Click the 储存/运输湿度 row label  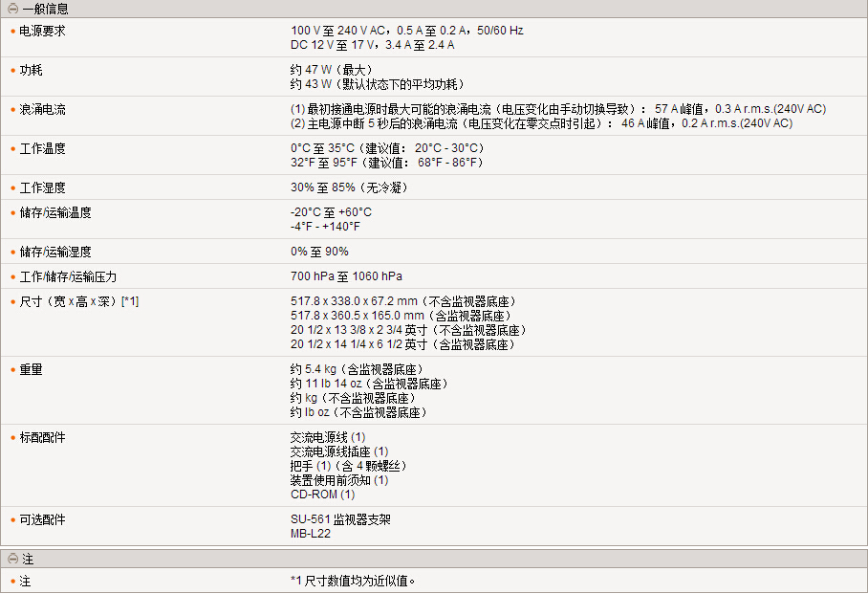(x=55, y=252)
